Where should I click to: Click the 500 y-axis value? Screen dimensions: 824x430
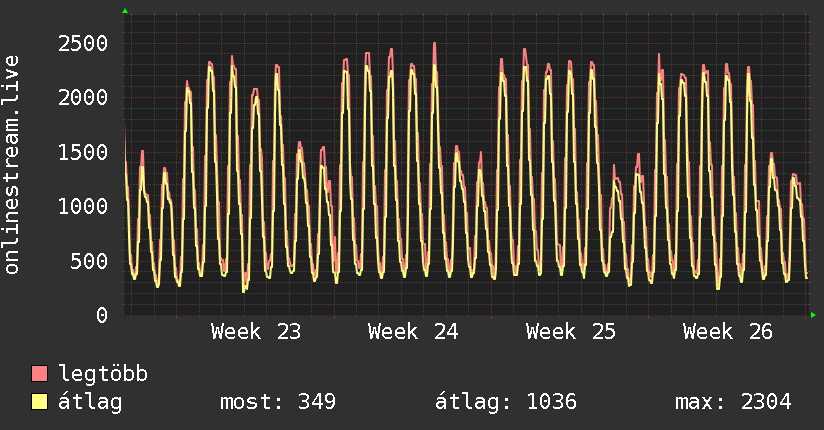click(89, 261)
